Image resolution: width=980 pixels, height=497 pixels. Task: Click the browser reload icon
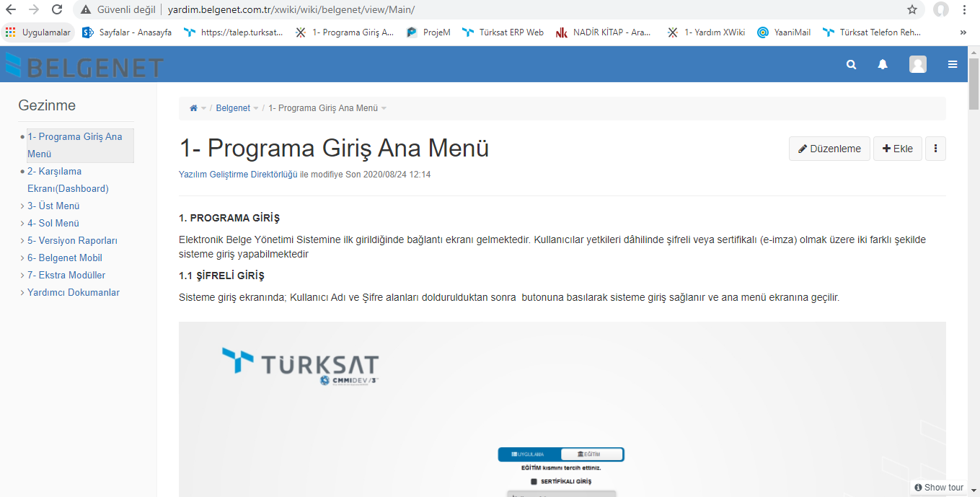coord(57,9)
